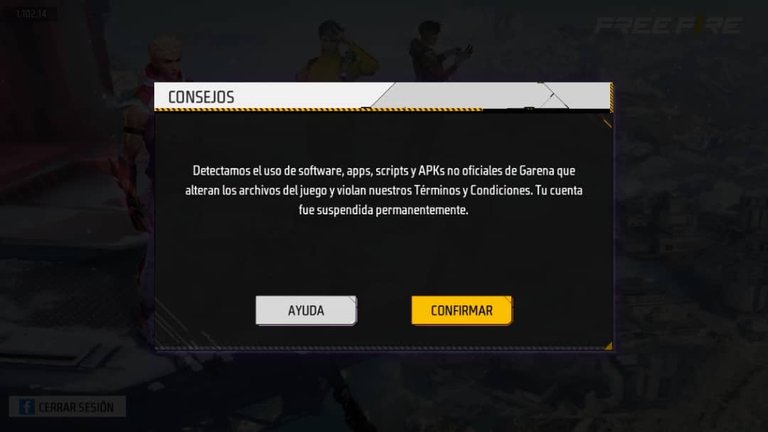Click the yellow CONFIRMAR button
Screen dimensions: 768x432
click(462, 310)
